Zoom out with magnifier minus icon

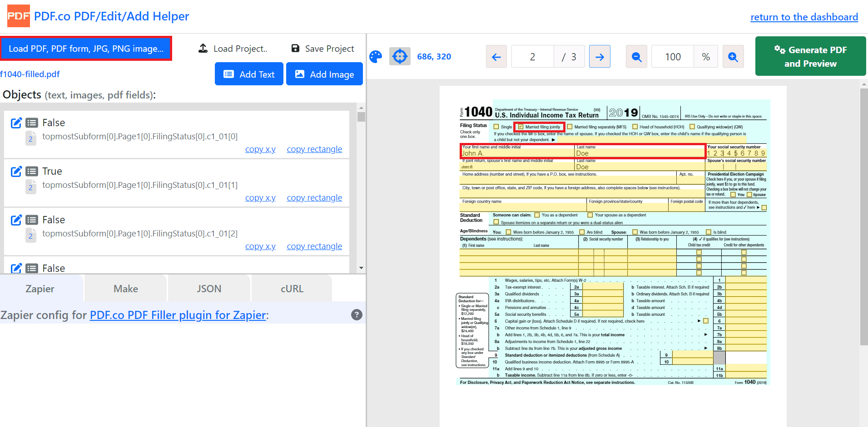point(636,57)
